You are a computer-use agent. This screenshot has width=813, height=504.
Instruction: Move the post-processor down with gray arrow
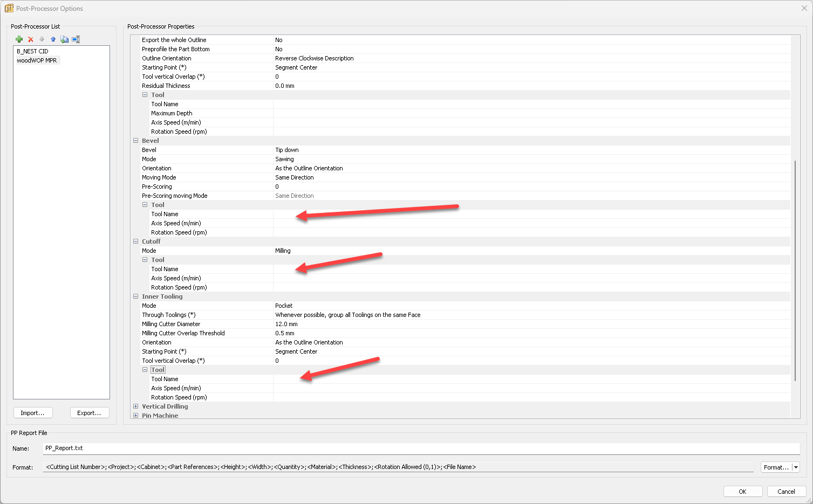click(x=42, y=39)
